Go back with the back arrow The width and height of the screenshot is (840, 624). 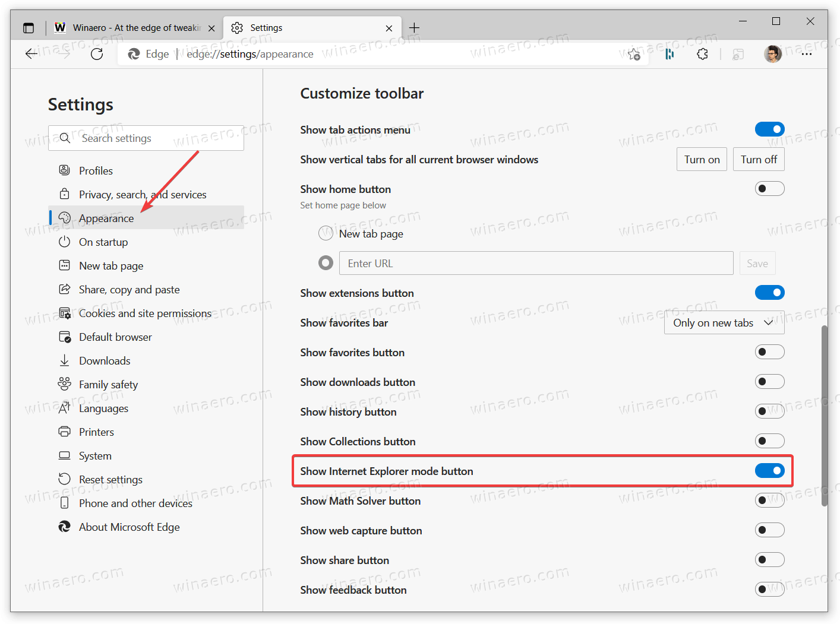[x=31, y=54]
